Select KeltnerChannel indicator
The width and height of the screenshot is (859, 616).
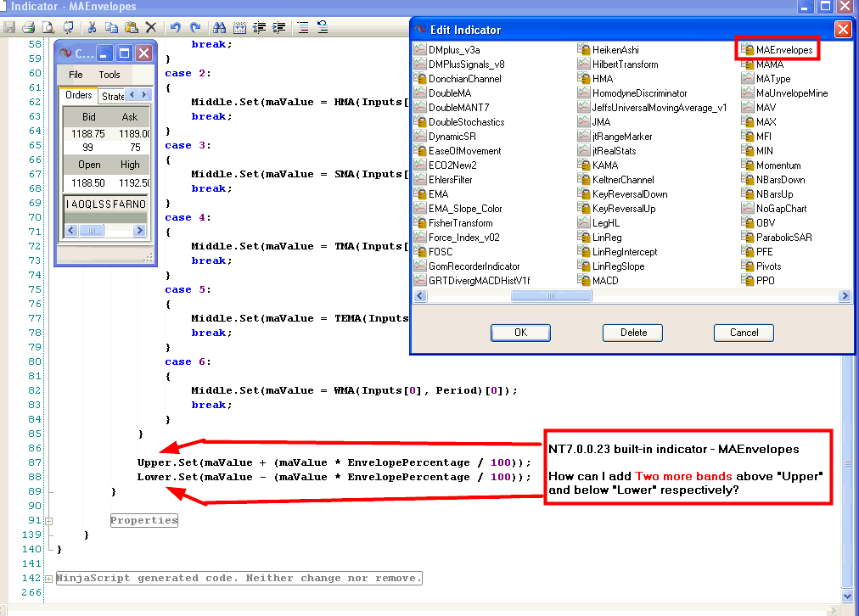[x=623, y=180]
